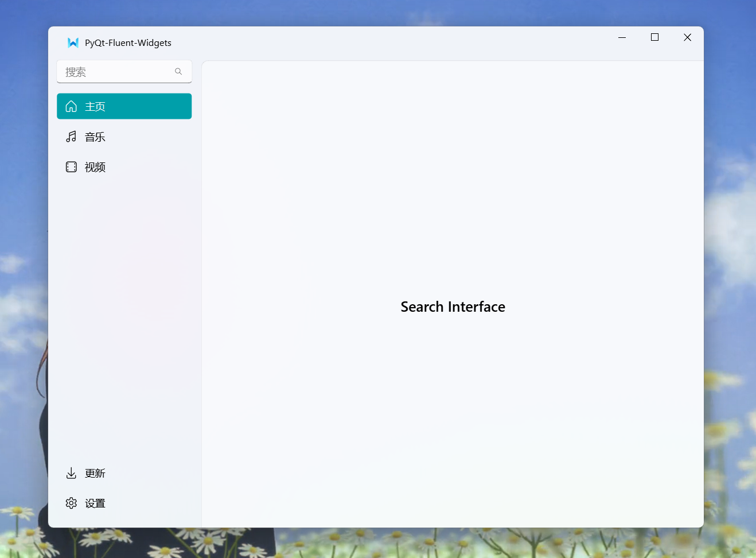Click the music note icon for 音乐

coord(71,137)
